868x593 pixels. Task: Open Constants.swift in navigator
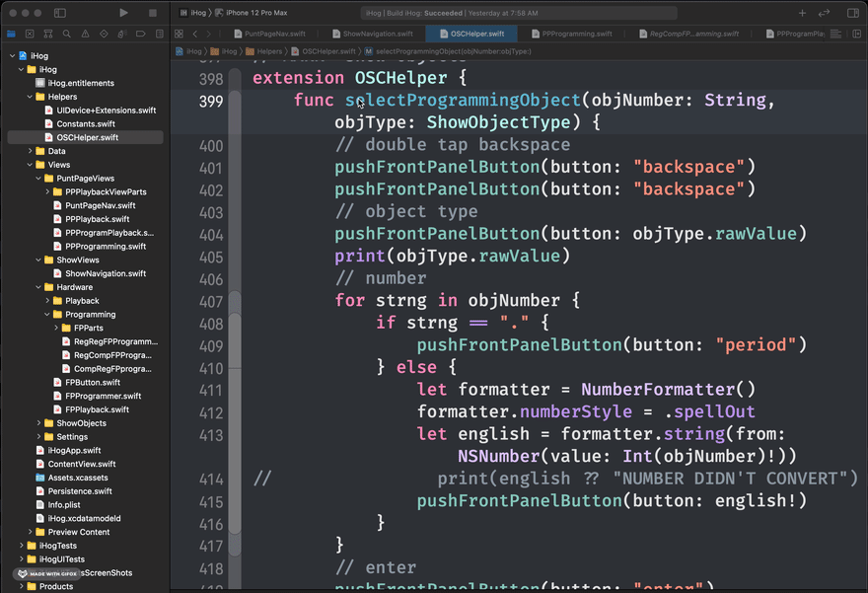[x=85, y=124]
